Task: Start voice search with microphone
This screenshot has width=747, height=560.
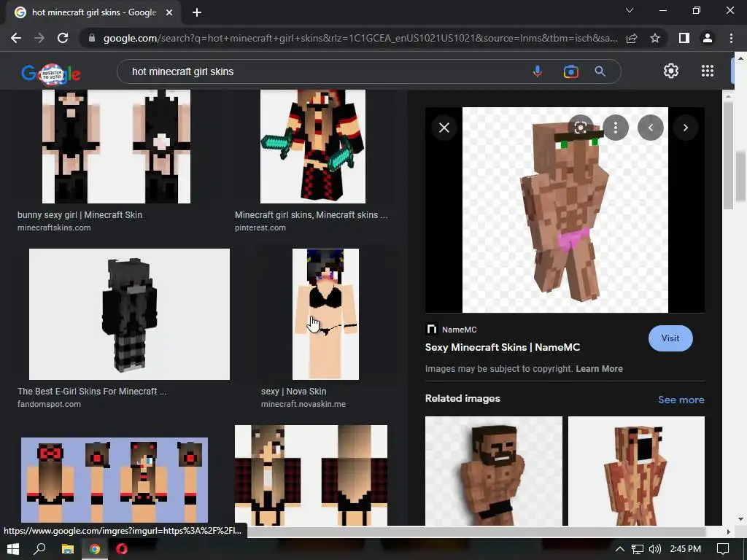Action: click(x=538, y=71)
